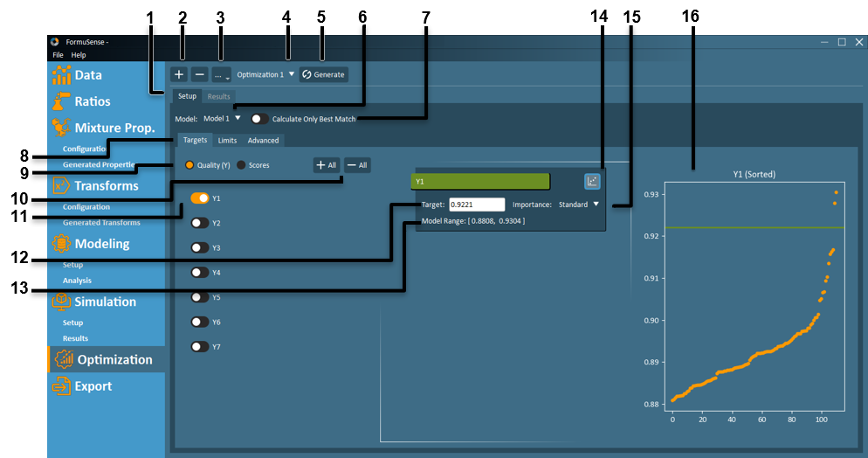Click the Model Range text
The image size is (868, 458).
pyautogui.click(x=473, y=221)
